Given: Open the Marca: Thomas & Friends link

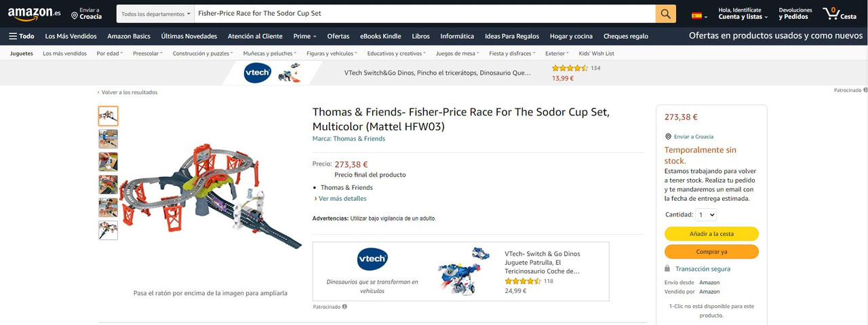Looking at the screenshot, I should click(349, 138).
